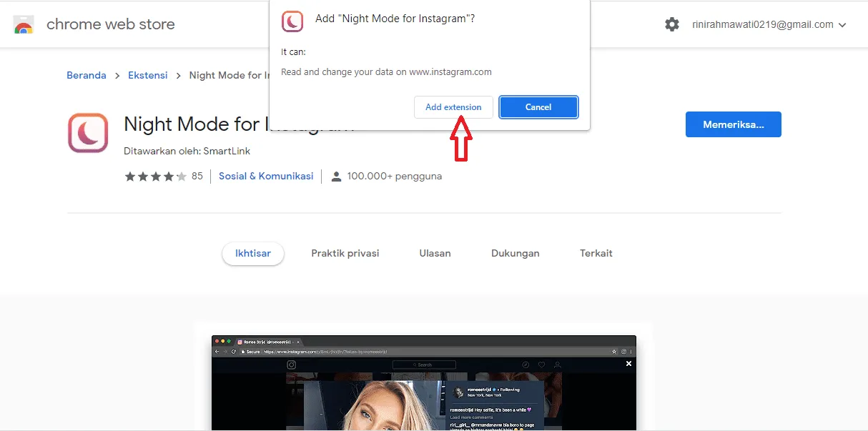Go to the Beranda breadcrumb link
This screenshot has width=868, height=431.
point(87,75)
